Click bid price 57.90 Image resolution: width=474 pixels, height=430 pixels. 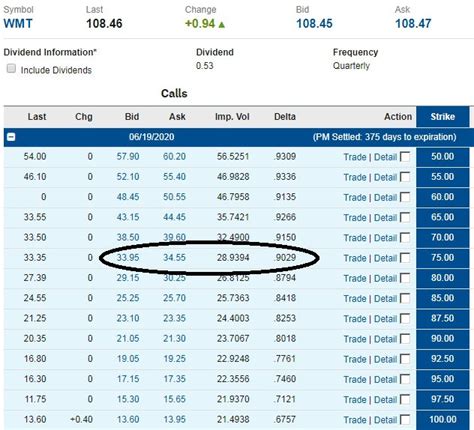click(x=128, y=156)
